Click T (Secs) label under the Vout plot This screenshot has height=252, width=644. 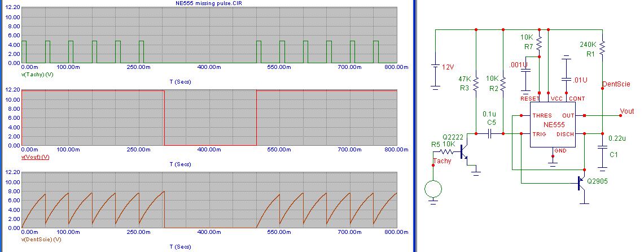tap(180, 164)
